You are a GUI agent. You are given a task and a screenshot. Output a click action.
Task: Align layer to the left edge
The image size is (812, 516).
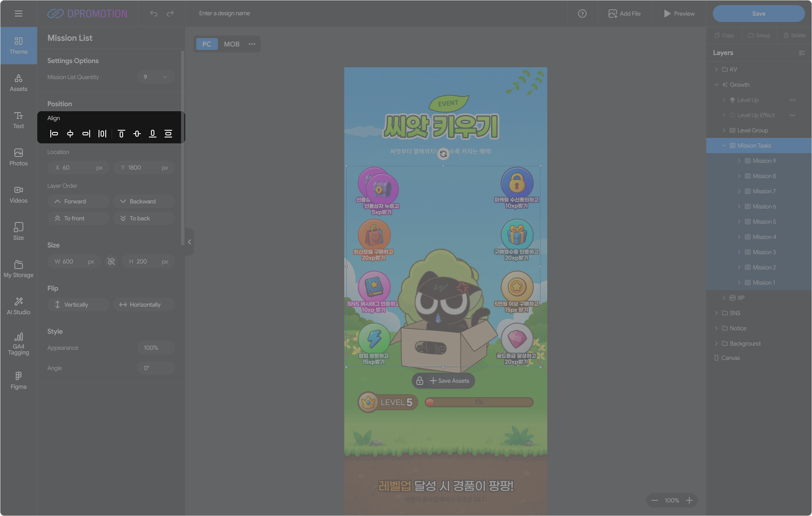[54, 134]
